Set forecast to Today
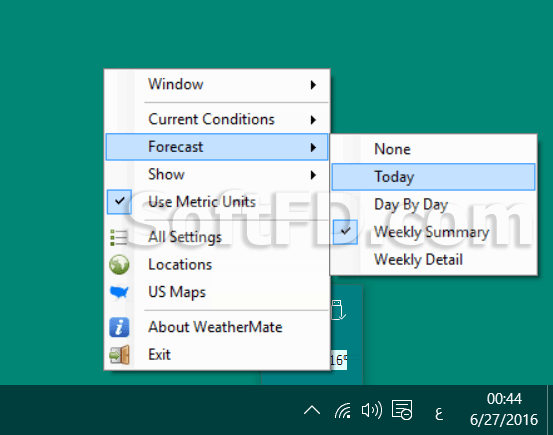This screenshot has width=553, height=435. click(x=433, y=177)
